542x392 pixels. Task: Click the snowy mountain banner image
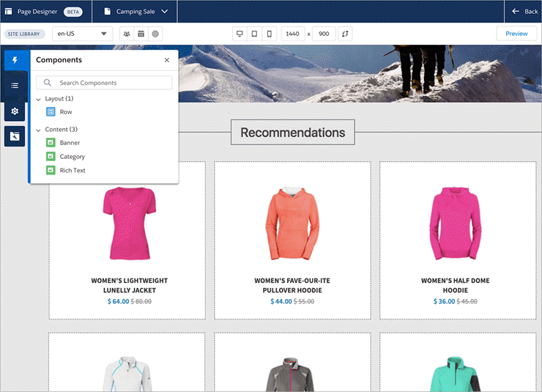coord(360,73)
